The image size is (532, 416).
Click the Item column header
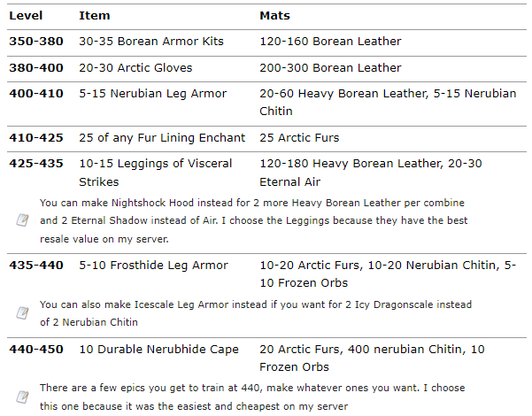94,16
